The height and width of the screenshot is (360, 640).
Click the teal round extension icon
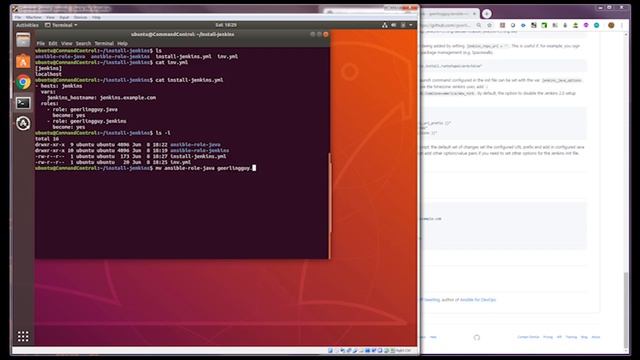[596, 25]
